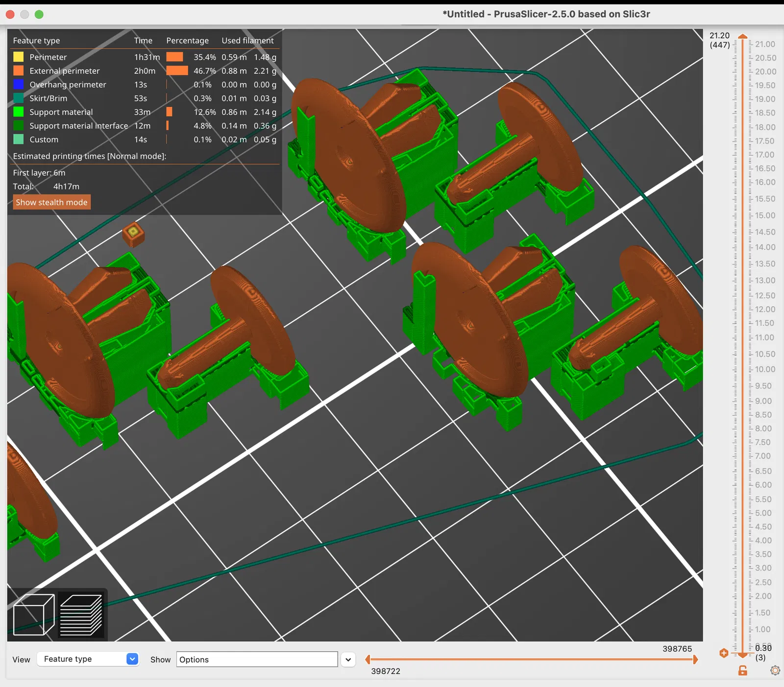
Task: Click the Overhang perimeter legend label
Action: point(68,84)
